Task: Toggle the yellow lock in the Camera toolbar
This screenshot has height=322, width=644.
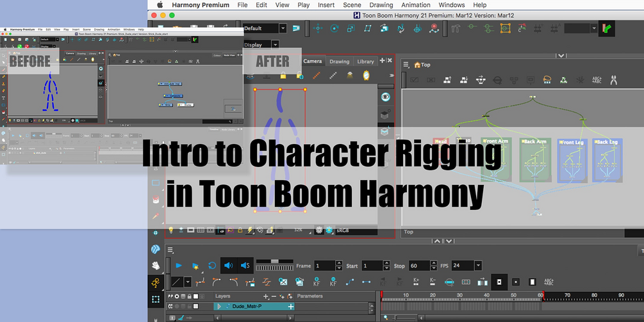Action: coord(283,76)
